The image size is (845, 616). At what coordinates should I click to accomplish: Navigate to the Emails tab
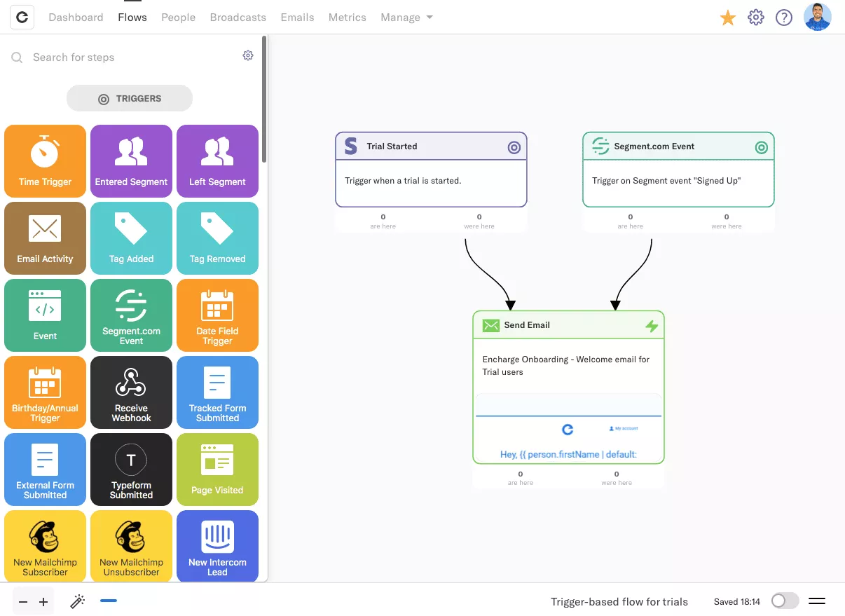click(298, 18)
